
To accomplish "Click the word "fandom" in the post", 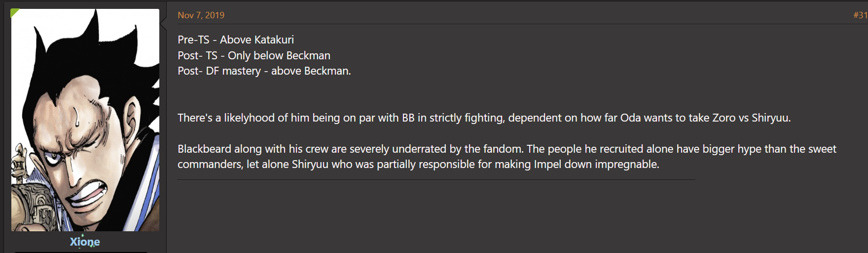I will [x=502, y=149].
